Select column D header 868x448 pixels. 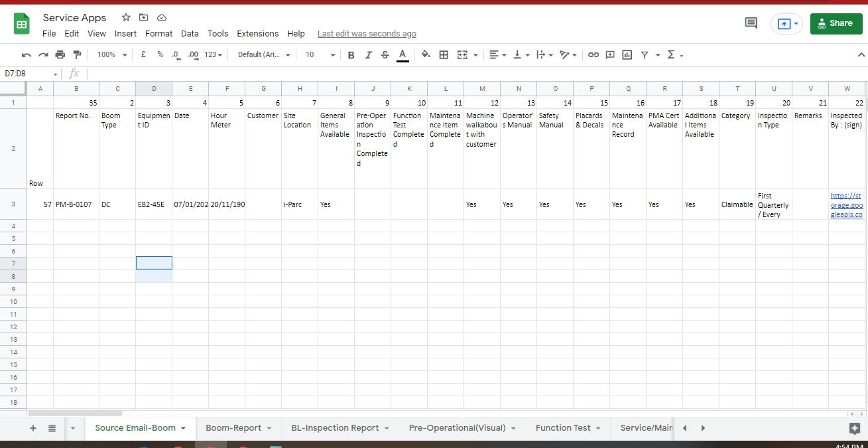pos(154,88)
